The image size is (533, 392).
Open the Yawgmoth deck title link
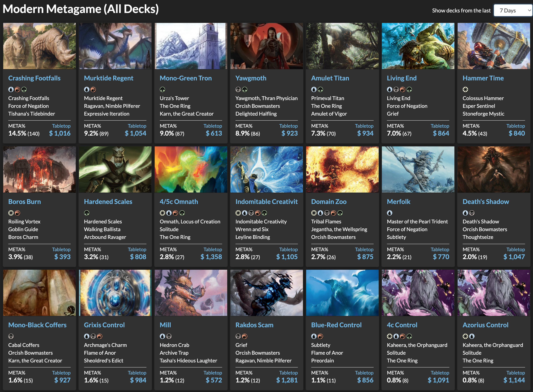pyautogui.click(x=251, y=78)
